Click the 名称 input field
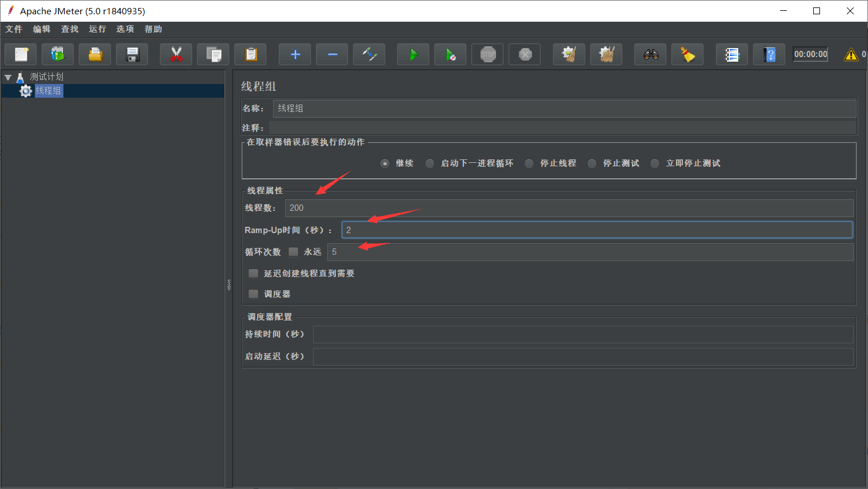Image resolution: width=868 pixels, height=489 pixels. (565, 109)
